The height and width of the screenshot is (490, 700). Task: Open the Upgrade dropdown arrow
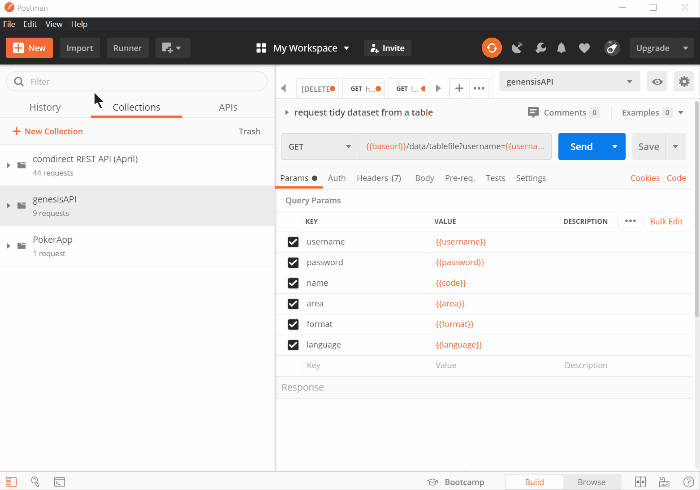[x=685, y=48]
